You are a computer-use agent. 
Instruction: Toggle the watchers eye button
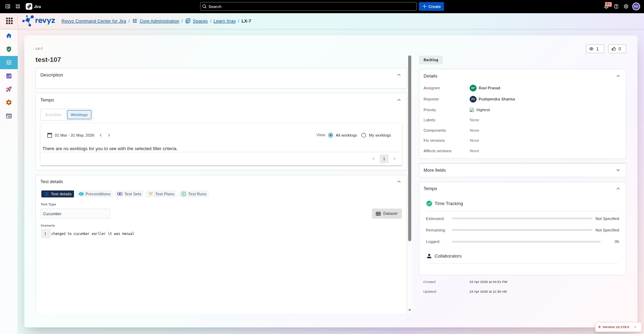595,49
